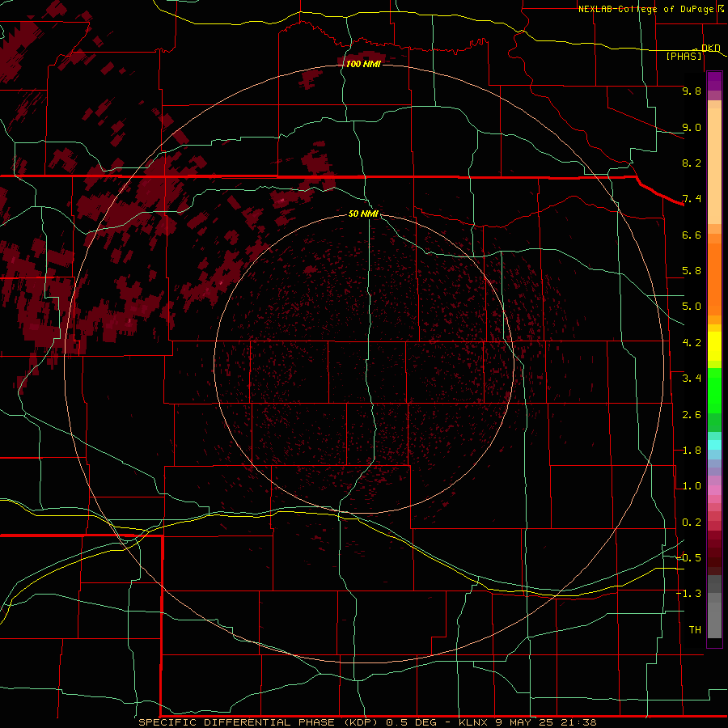This screenshot has width=728, height=728.
Task: Click the 6.6 value on the scale
Action: (x=692, y=235)
